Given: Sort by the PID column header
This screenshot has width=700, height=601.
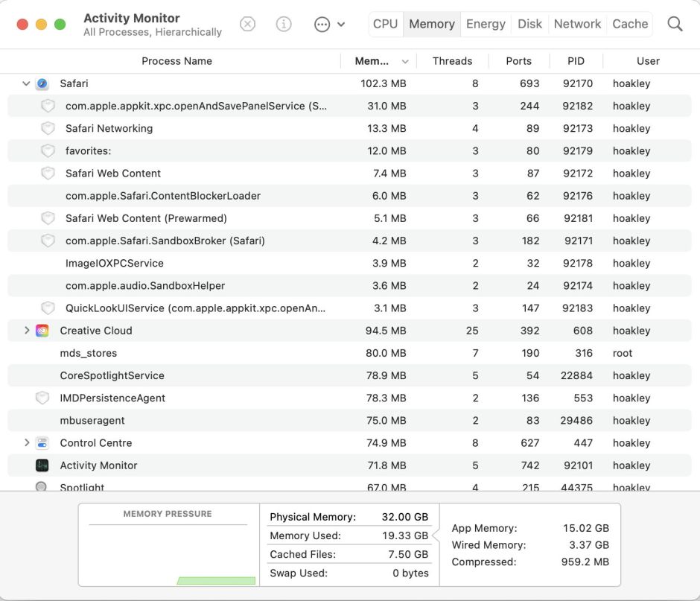Looking at the screenshot, I should click(x=576, y=61).
